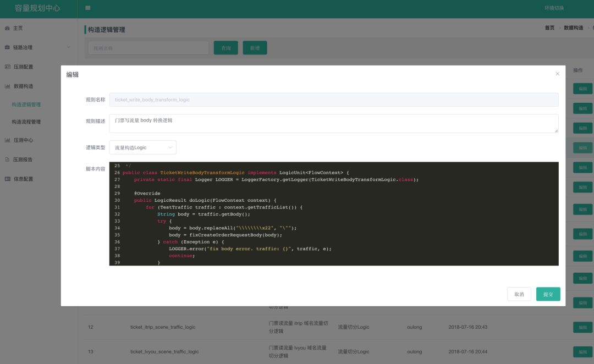Open the 逻辑类型 dropdown
594x364 pixels.
click(x=143, y=147)
